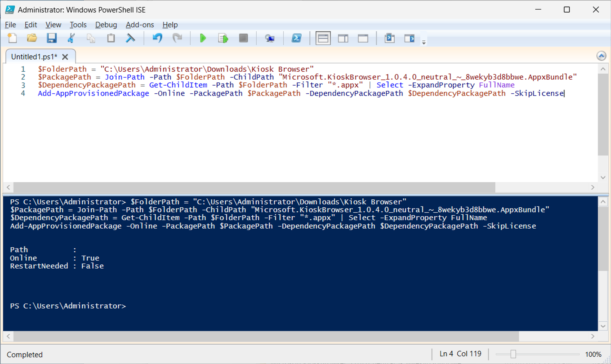Image resolution: width=611 pixels, height=364 pixels.
Task: Show script pane top layout icon
Action: point(323,38)
